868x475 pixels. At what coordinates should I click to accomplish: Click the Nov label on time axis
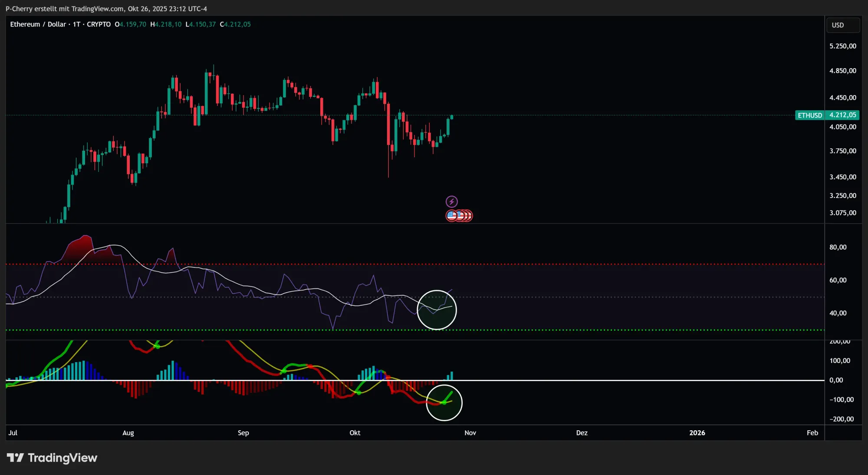click(470, 432)
